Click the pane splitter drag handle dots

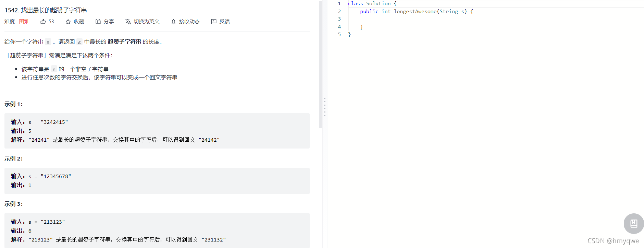325,107
